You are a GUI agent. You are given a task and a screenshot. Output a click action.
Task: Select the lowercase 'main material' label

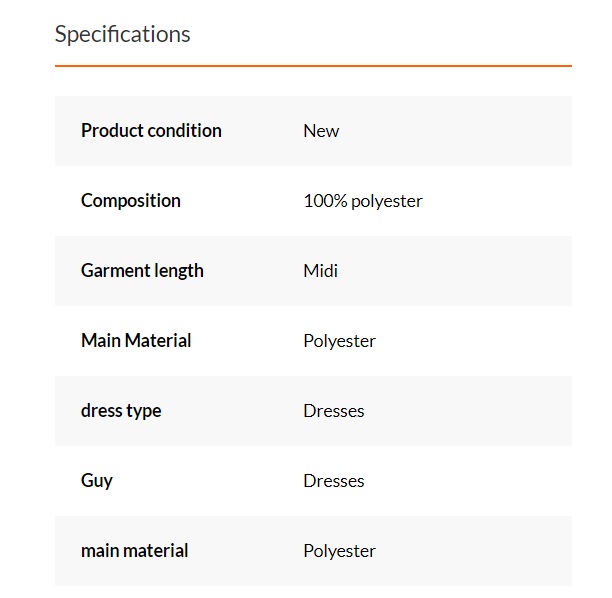(x=134, y=551)
